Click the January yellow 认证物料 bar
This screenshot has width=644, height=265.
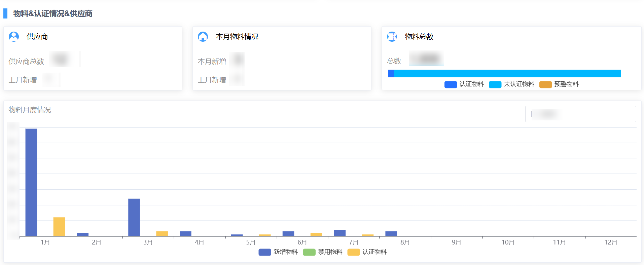[x=59, y=227]
